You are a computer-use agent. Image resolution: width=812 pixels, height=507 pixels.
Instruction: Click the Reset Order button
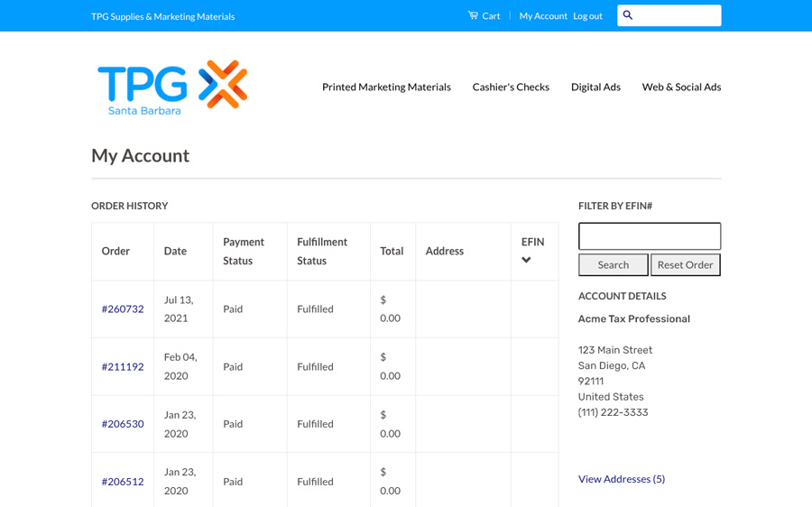point(685,265)
